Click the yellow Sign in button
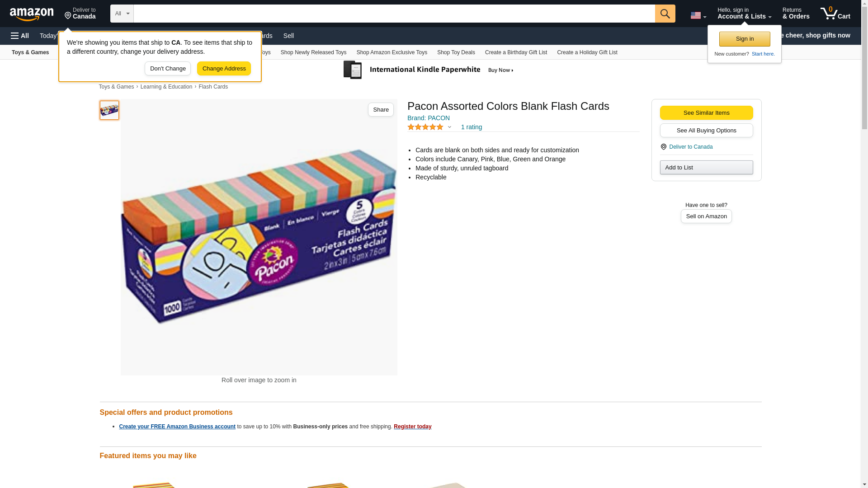 (x=744, y=39)
